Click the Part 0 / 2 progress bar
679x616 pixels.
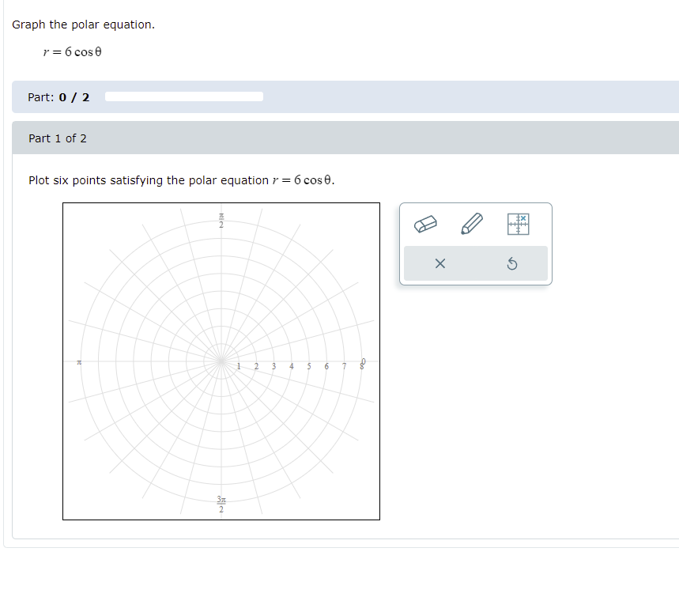coord(184,96)
